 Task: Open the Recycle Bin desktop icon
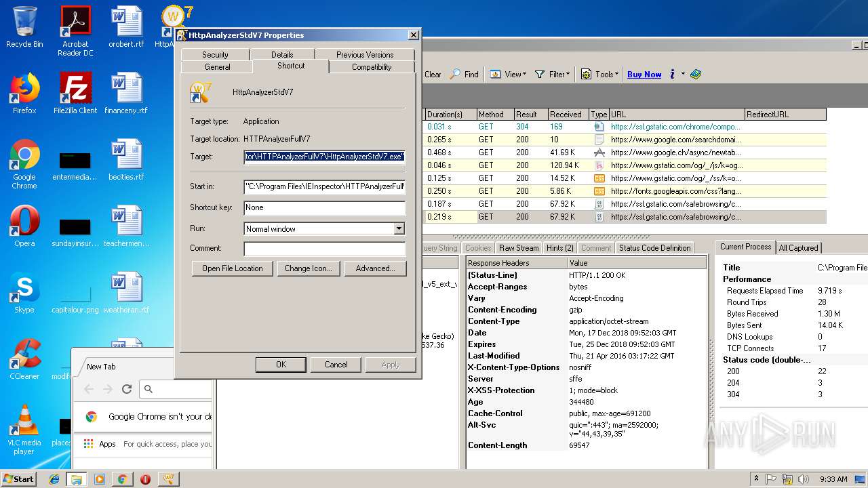(24, 27)
